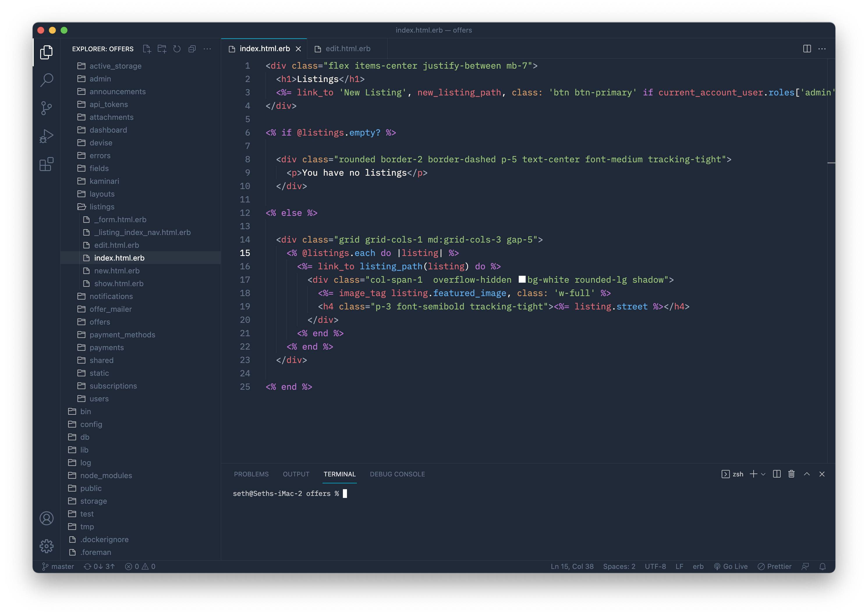Kill the terminal with trash icon

(791, 474)
